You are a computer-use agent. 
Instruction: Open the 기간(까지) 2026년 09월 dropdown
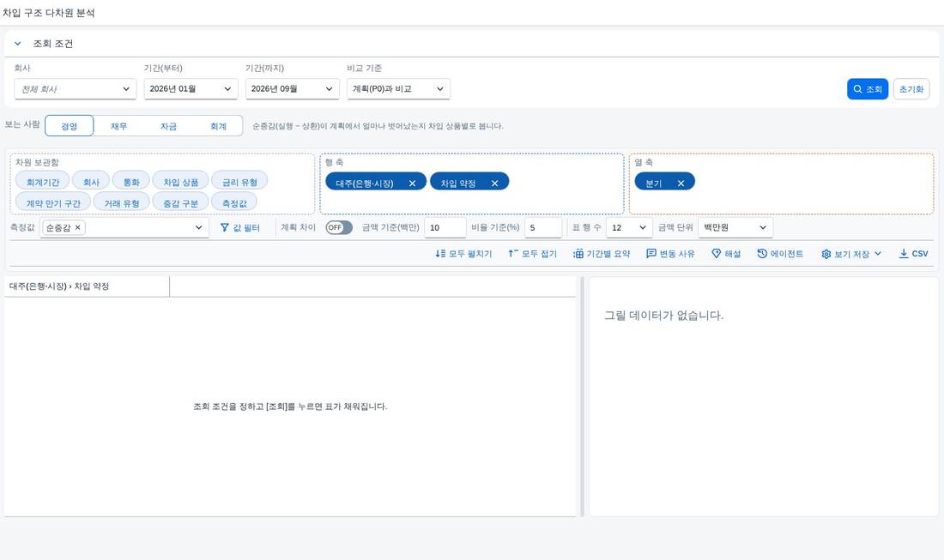click(292, 89)
